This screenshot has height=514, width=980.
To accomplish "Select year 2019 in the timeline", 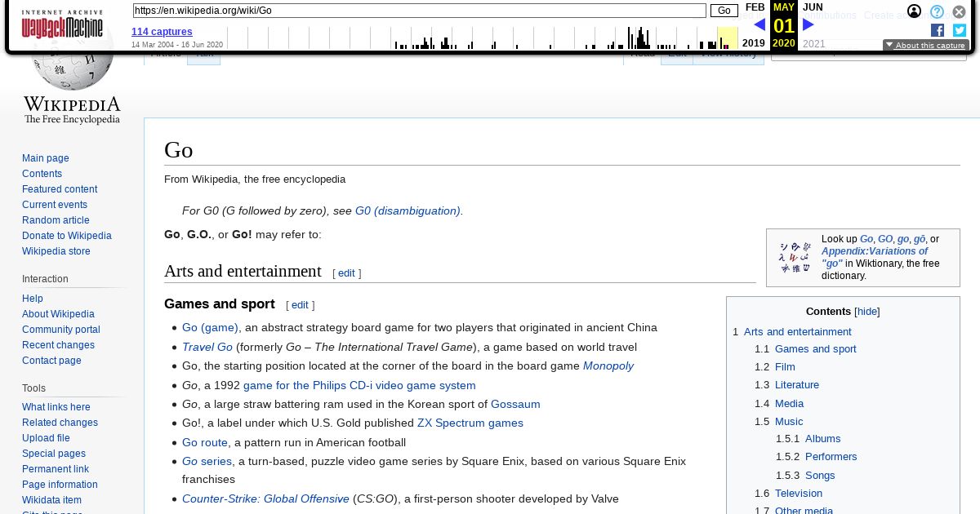I will [754, 43].
